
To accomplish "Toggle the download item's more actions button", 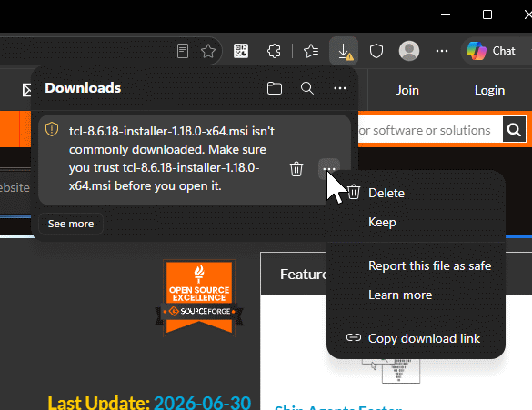I will click(x=329, y=169).
